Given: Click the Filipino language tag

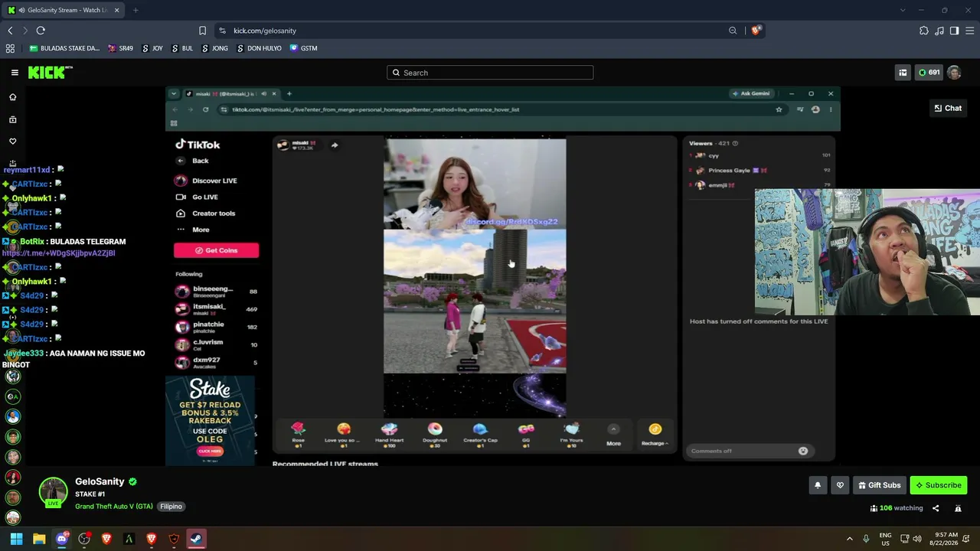Looking at the screenshot, I should 171,507.
